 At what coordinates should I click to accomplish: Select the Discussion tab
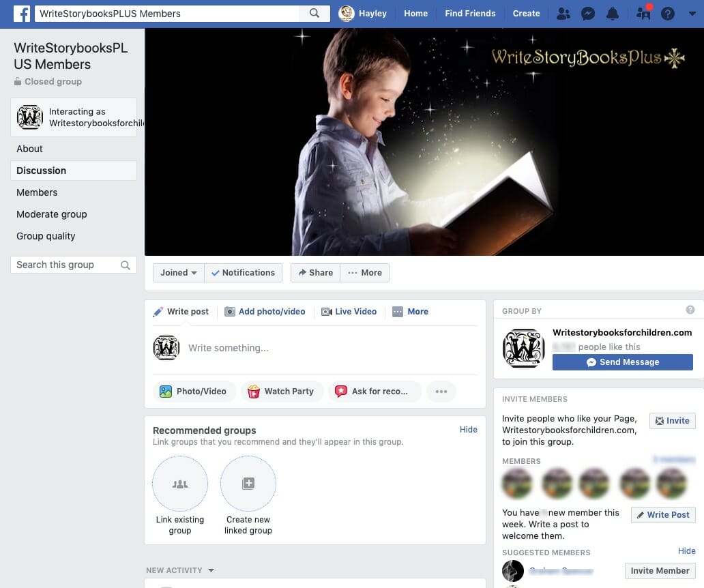(73, 171)
